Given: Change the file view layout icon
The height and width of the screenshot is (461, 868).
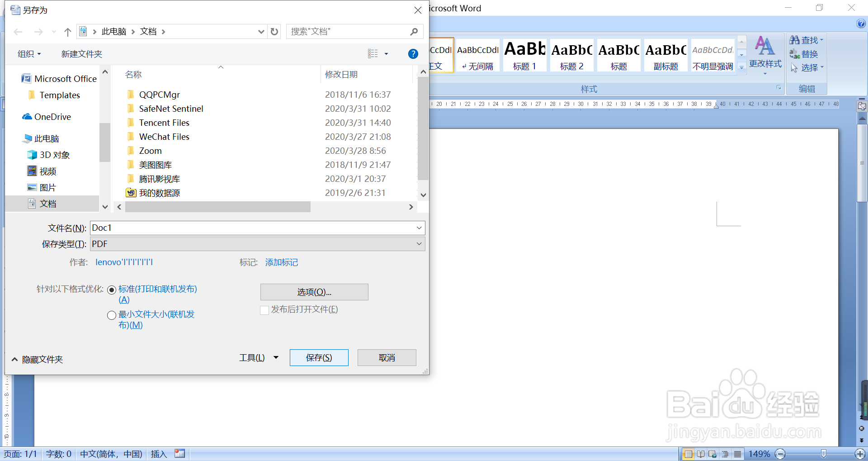Looking at the screenshot, I should (373, 54).
